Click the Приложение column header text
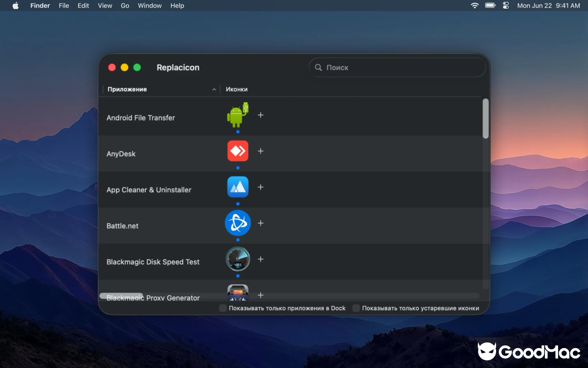The image size is (588, 368). point(127,89)
